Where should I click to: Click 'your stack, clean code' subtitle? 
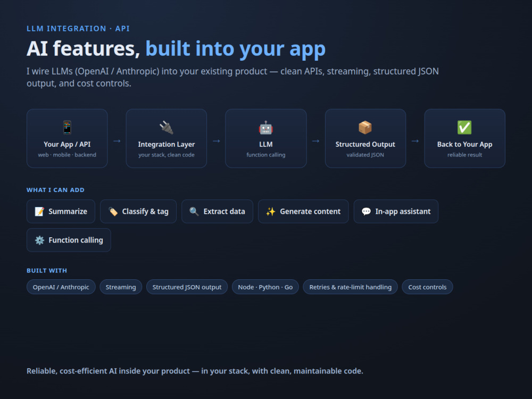coord(166,155)
